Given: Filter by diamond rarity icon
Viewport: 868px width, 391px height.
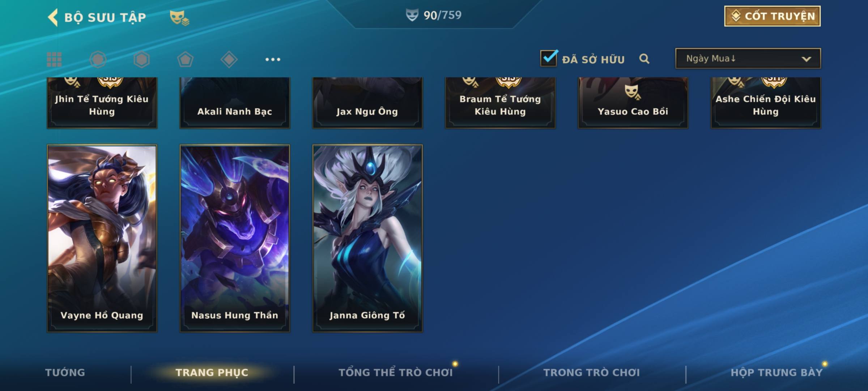Looking at the screenshot, I should (229, 59).
